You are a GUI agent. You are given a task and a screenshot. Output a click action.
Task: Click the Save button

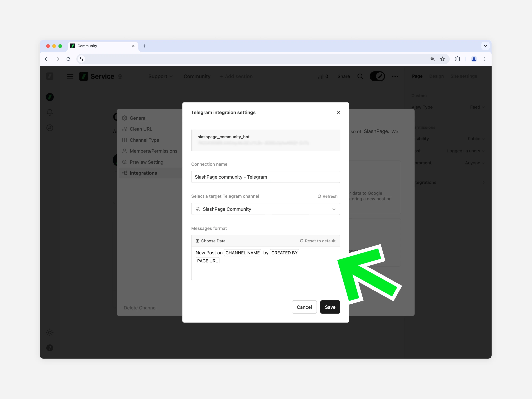pyautogui.click(x=330, y=307)
